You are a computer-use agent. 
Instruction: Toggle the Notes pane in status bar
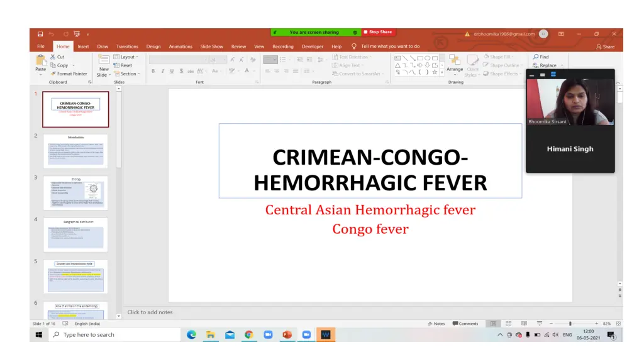click(436, 324)
